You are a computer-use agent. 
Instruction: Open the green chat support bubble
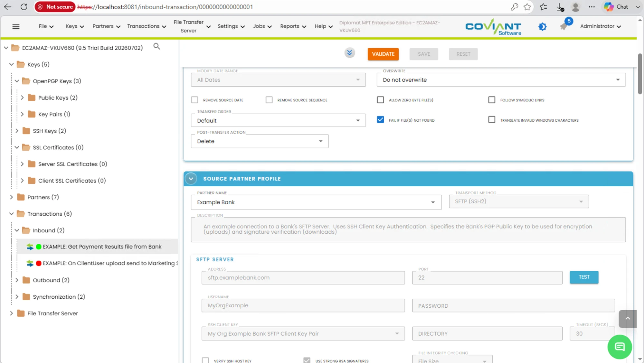620,347
